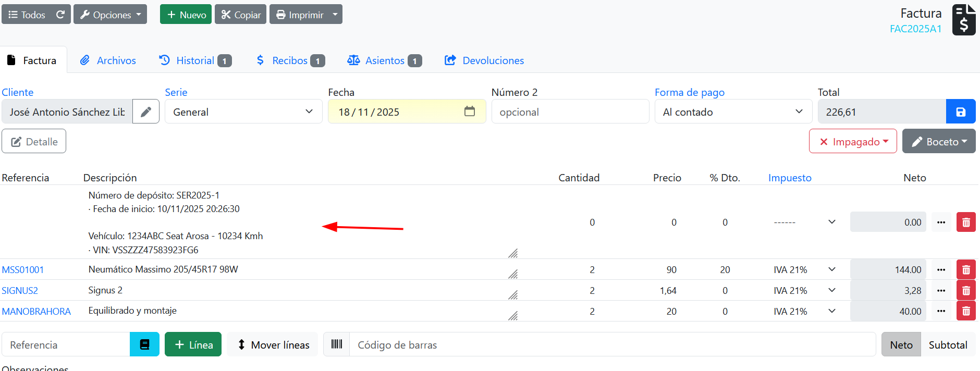Switch the totals view to Subtotal
The width and height of the screenshot is (980, 371).
(947, 345)
